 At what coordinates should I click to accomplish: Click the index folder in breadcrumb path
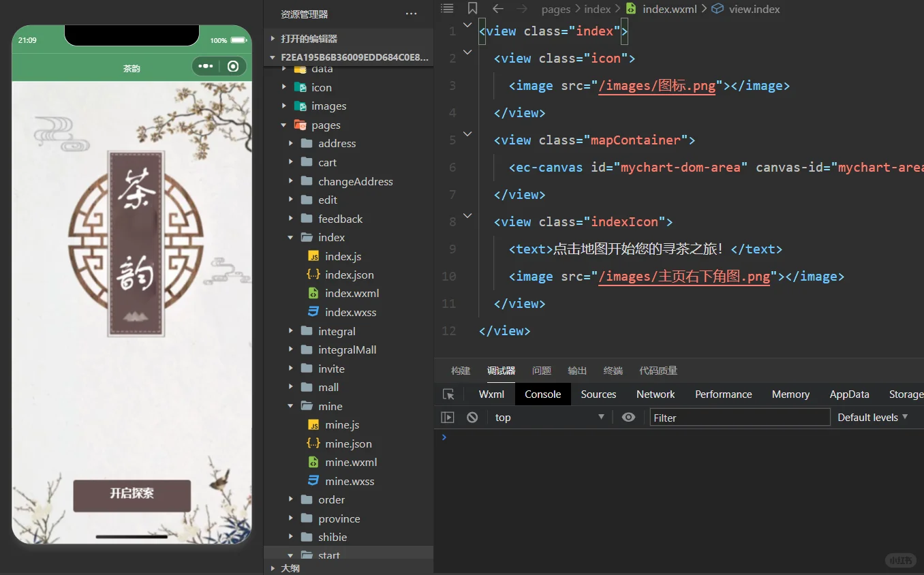pos(598,9)
